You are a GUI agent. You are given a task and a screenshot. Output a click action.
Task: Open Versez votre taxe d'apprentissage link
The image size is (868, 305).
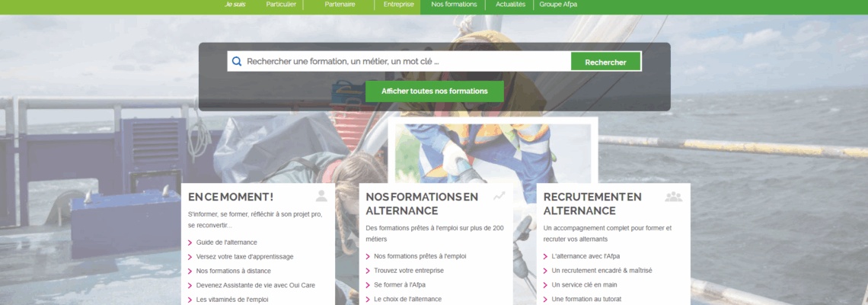(244, 257)
